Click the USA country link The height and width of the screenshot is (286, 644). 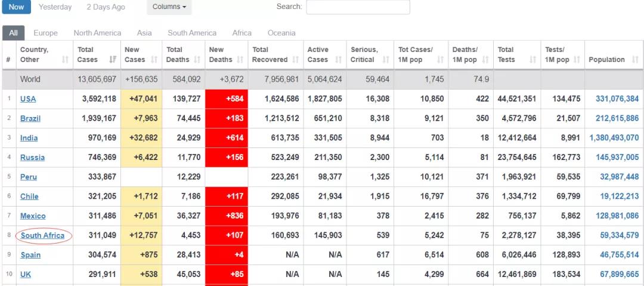(x=28, y=99)
